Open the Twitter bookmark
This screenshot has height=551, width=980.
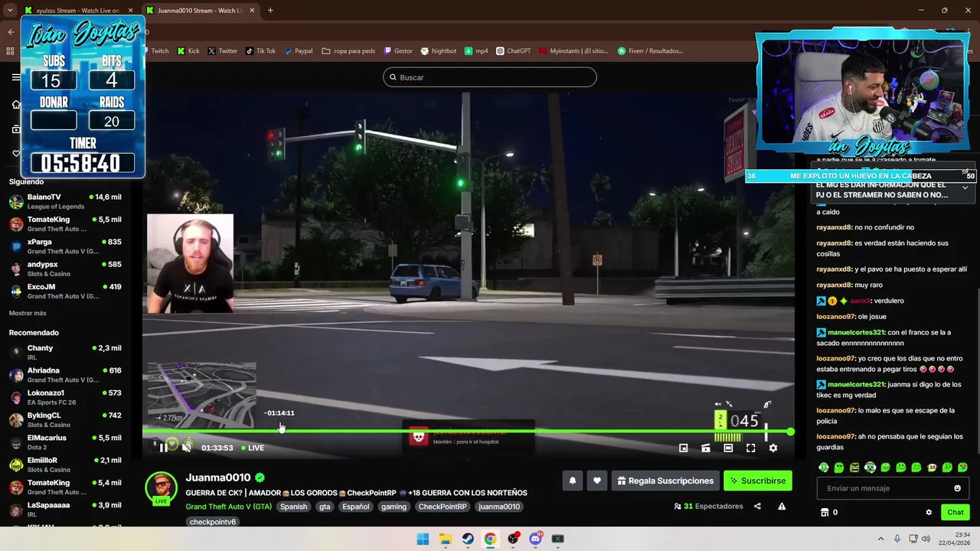point(223,51)
